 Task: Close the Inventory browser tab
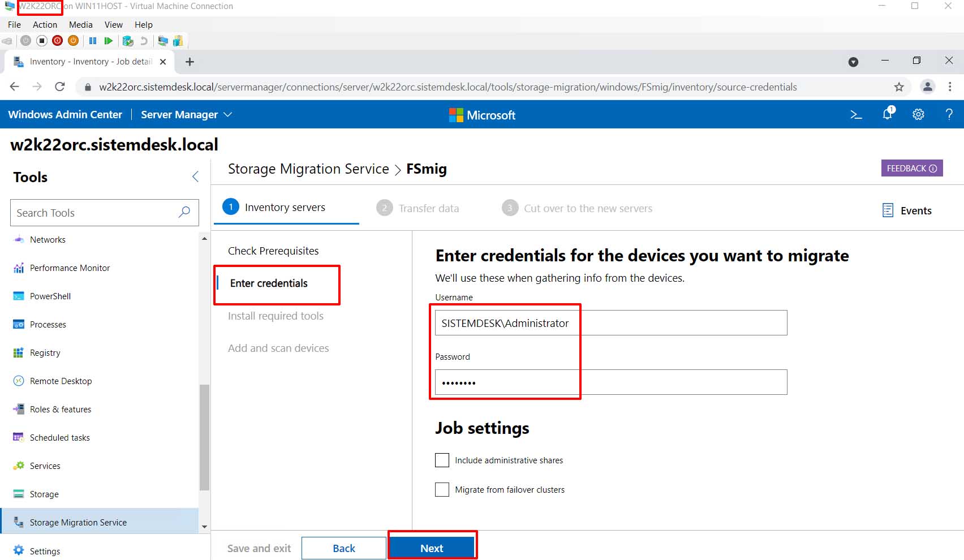tap(163, 62)
